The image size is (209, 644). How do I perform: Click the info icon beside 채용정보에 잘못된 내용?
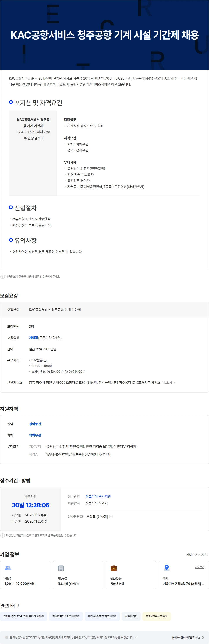coord(2,276)
